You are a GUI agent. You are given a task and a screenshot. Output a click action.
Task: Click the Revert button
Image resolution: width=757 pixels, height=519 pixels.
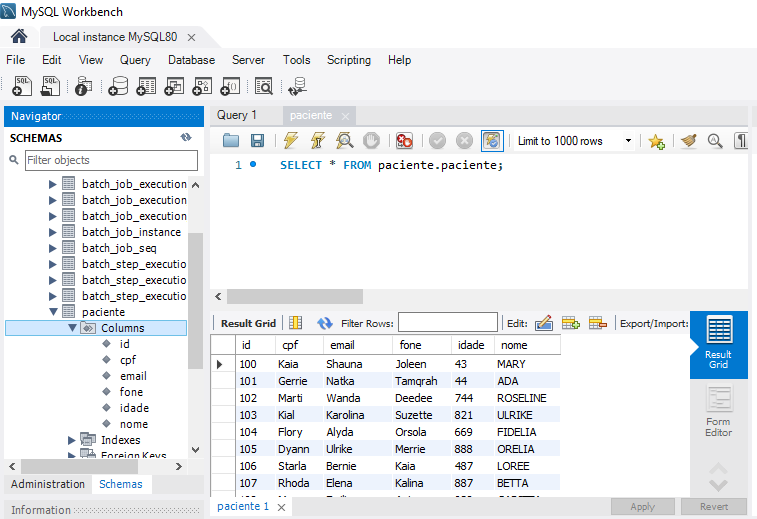[x=714, y=506]
